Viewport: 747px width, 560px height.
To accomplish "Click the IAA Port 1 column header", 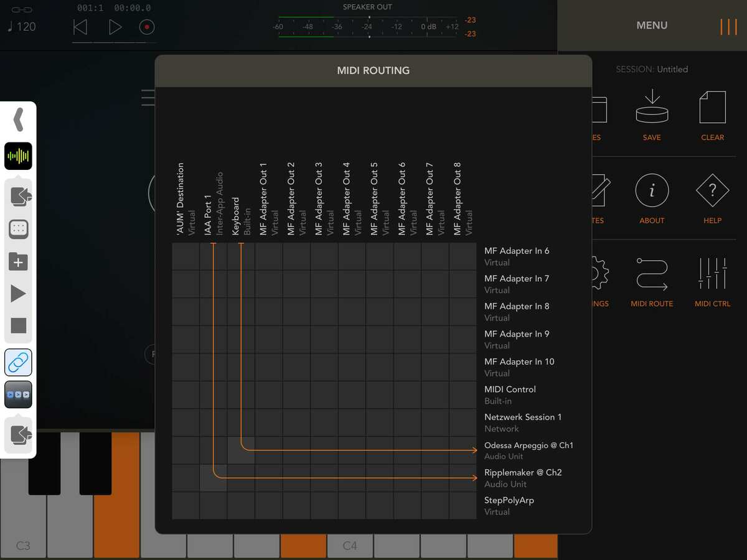I will point(214,203).
